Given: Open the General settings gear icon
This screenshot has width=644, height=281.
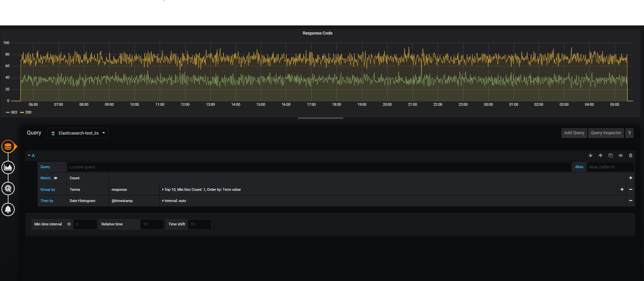Looking at the screenshot, I should 8,188.
